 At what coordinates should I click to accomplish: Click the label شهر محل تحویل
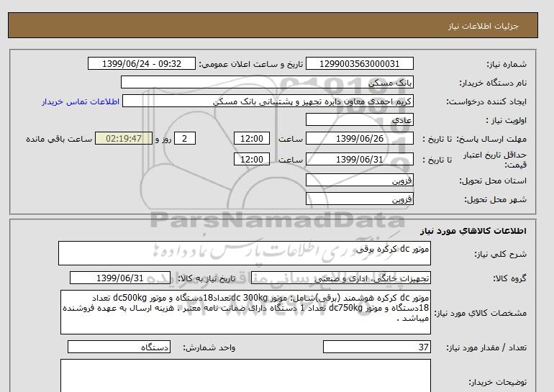(495, 199)
